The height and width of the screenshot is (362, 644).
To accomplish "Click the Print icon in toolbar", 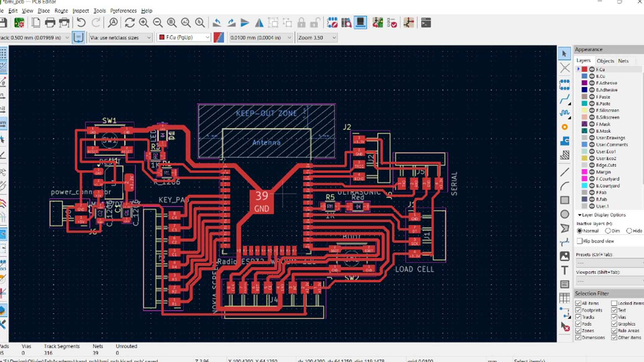I will [x=50, y=23].
